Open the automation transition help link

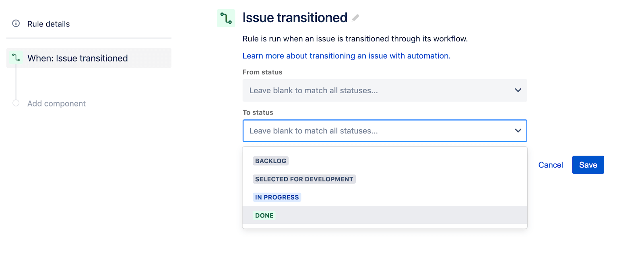coord(346,55)
